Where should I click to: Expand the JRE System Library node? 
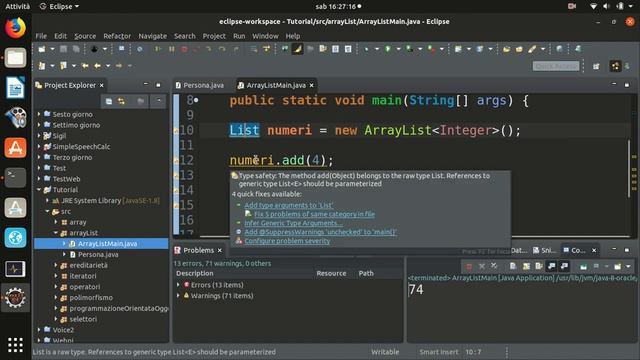point(47,200)
